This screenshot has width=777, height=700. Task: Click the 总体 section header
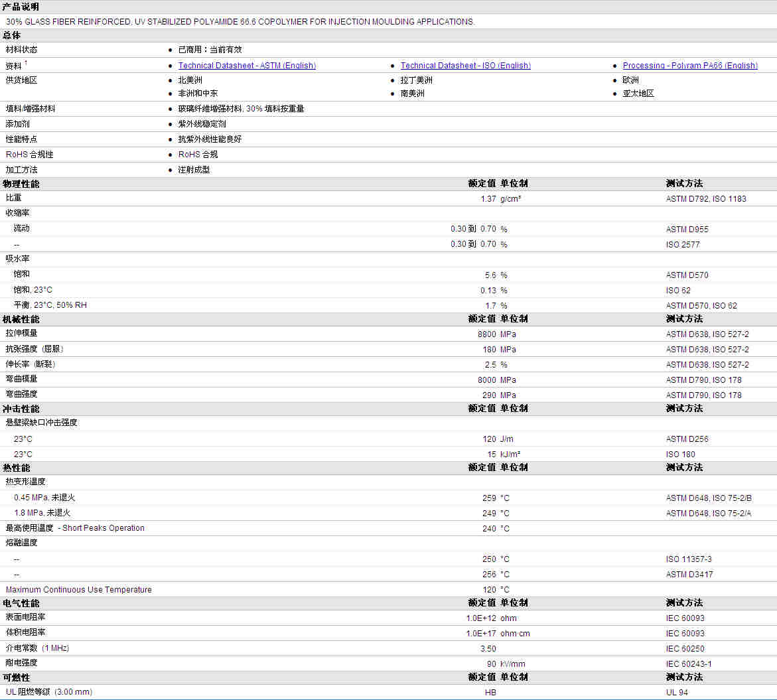[x=11, y=35]
